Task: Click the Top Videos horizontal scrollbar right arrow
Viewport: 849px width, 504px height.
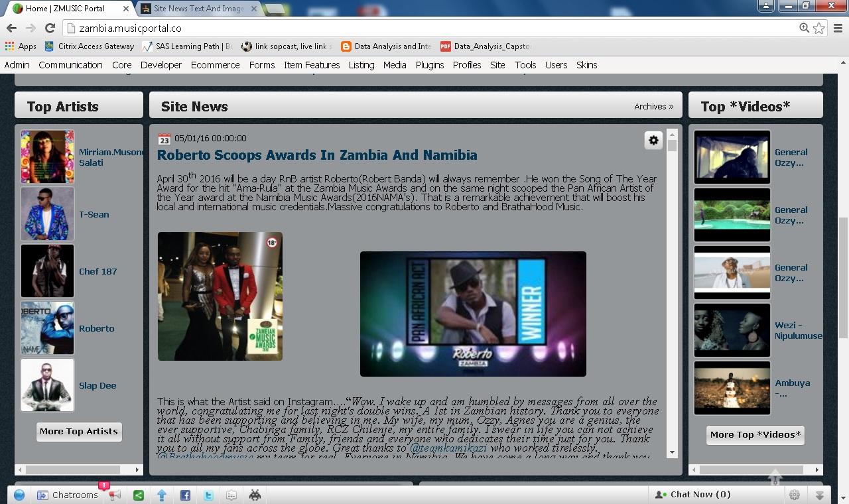Action: [817, 470]
